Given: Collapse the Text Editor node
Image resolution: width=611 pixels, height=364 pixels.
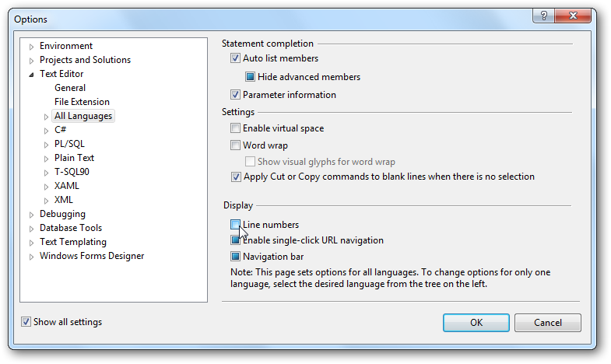Looking at the screenshot, I should pyautogui.click(x=32, y=75).
